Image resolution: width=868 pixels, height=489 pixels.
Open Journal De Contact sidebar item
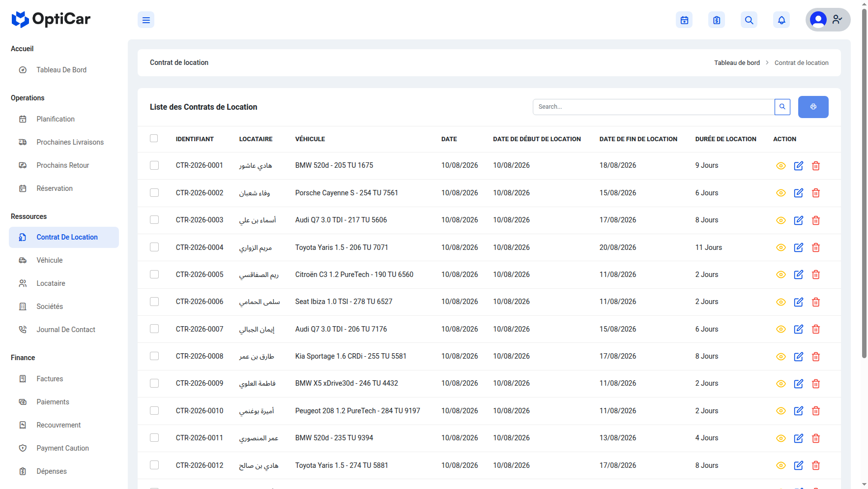point(64,330)
